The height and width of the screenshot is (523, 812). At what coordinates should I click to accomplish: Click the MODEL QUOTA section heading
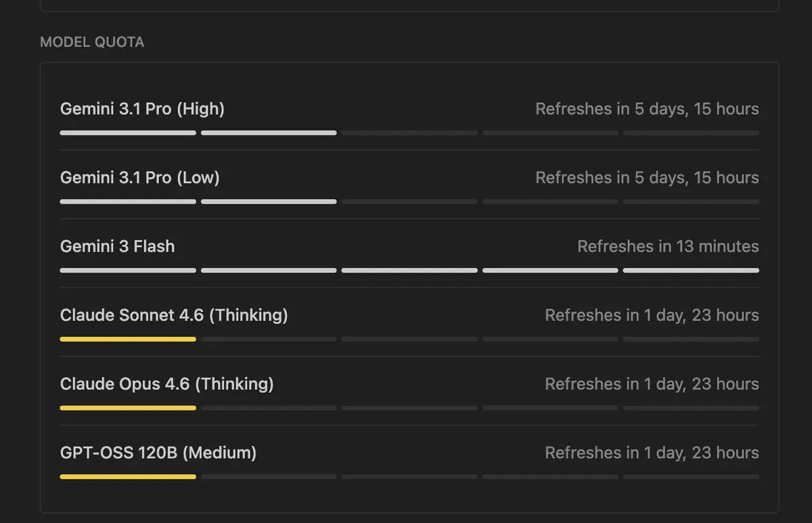point(92,43)
